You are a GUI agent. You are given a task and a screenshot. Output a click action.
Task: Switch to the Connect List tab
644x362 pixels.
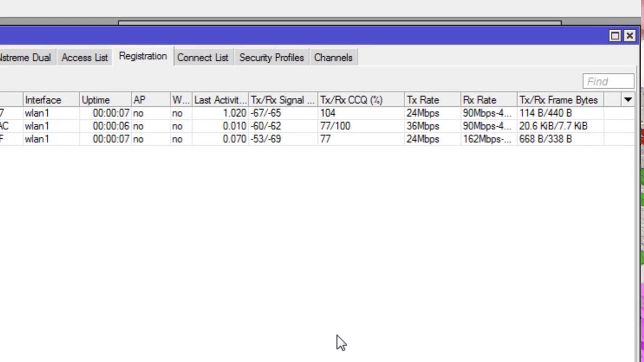[203, 58]
